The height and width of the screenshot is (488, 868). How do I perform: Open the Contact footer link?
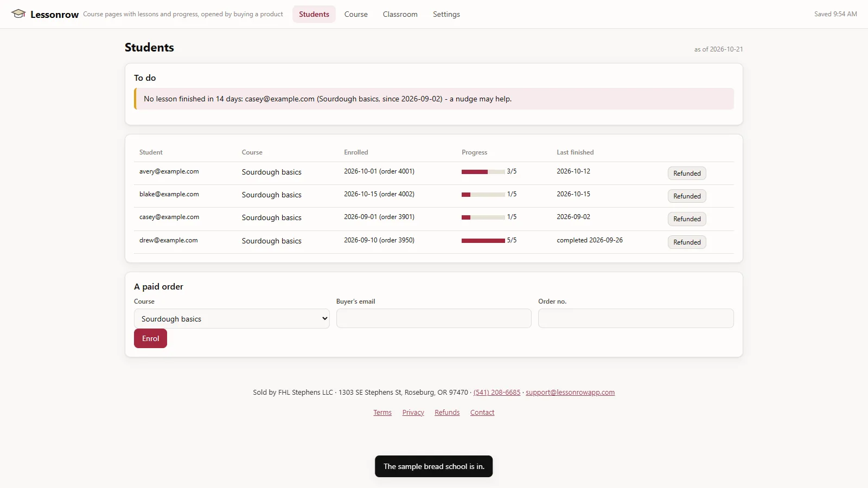click(x=482, y=413)
